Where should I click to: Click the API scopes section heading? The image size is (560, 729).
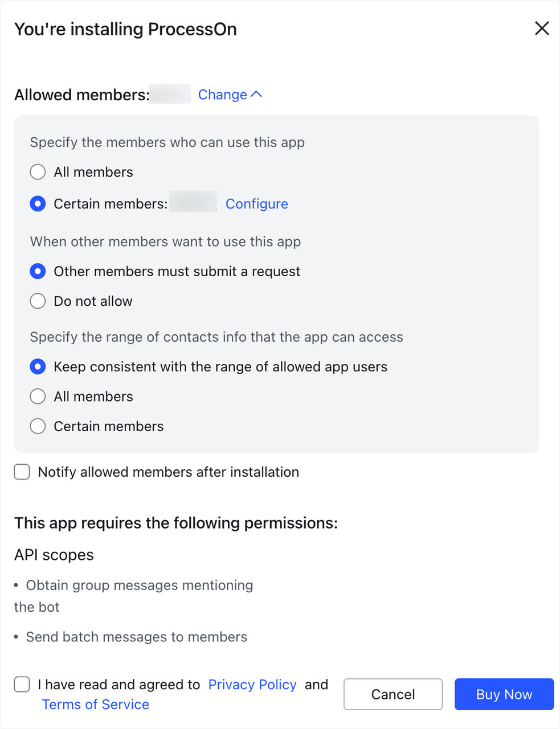pos(54,555)
